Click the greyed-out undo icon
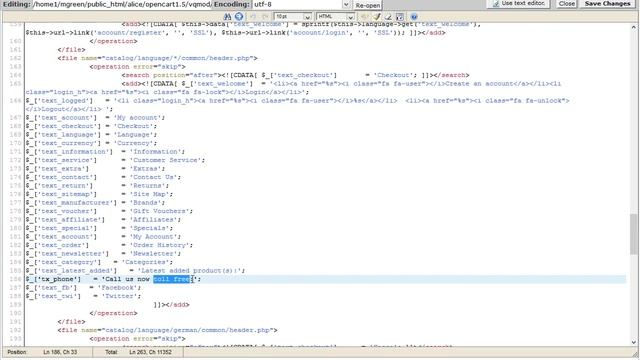 tap(253, 17)
